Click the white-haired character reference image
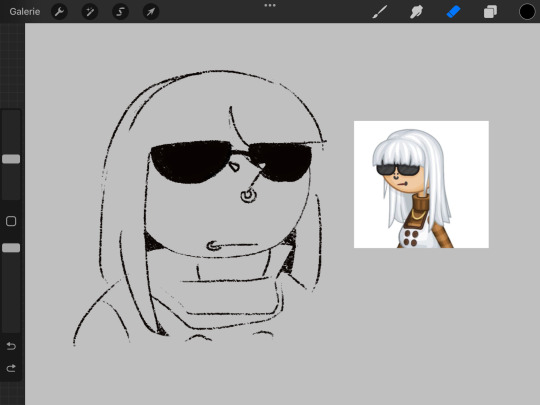Screen dimensions: 540x405 pyautogui.click(x=421, y=184)
